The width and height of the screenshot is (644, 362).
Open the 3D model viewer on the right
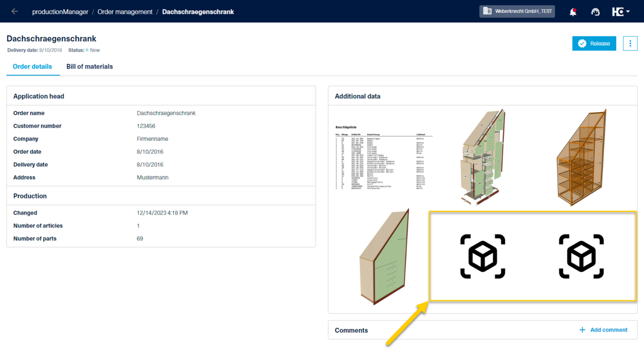[x=581, y=257]
